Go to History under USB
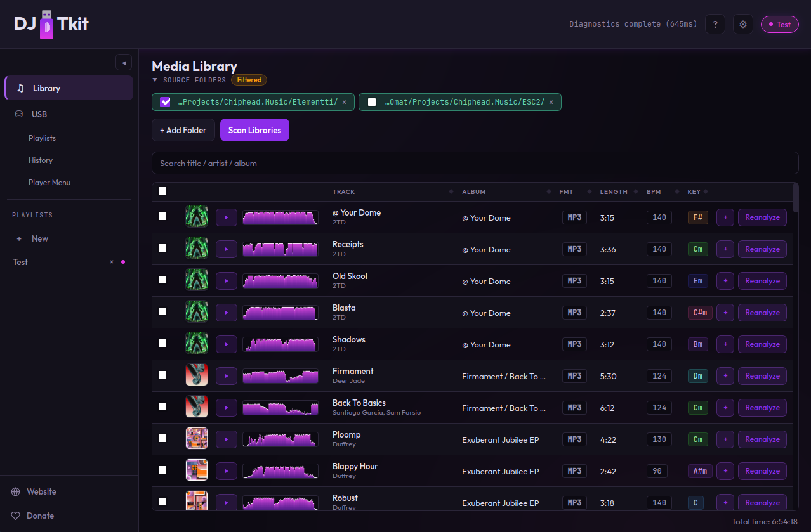Image resolution: width=811 pixels, height=532 pixels. (41, 160)
